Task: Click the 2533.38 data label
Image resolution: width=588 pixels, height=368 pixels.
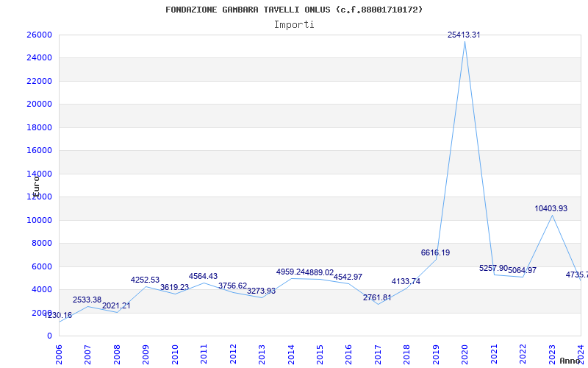Action: click(x=87, y=300)
